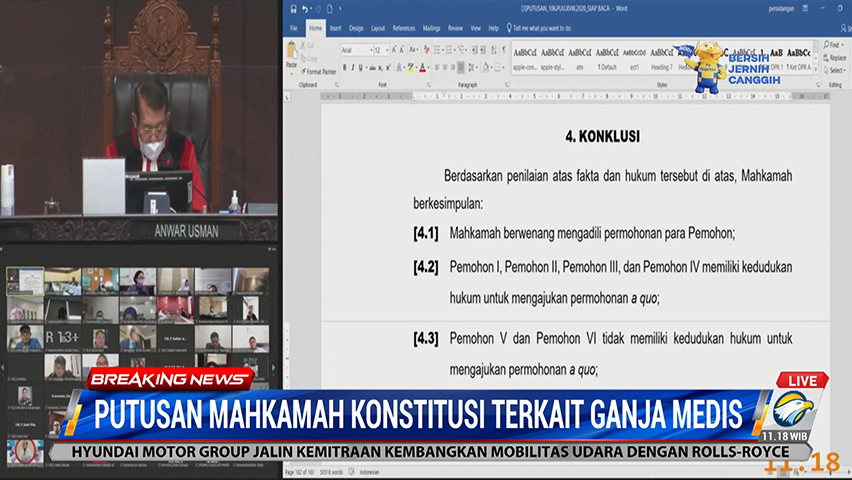Screen dimensions: 852x480
Task: Expand the Paste options arrow
Action: coord(291,74)
